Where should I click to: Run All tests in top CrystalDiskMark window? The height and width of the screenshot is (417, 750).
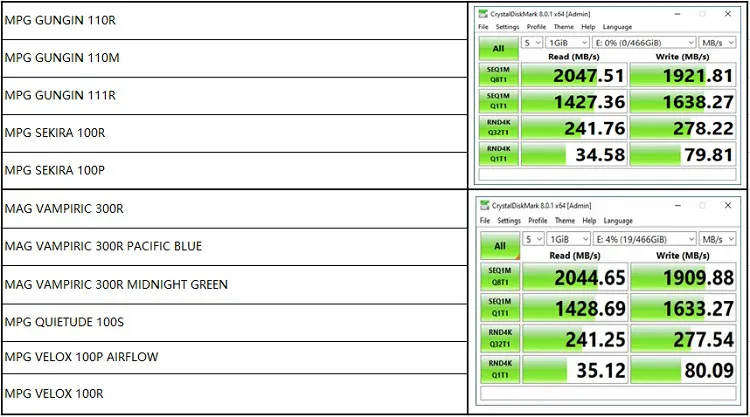(x=498, y=48)
